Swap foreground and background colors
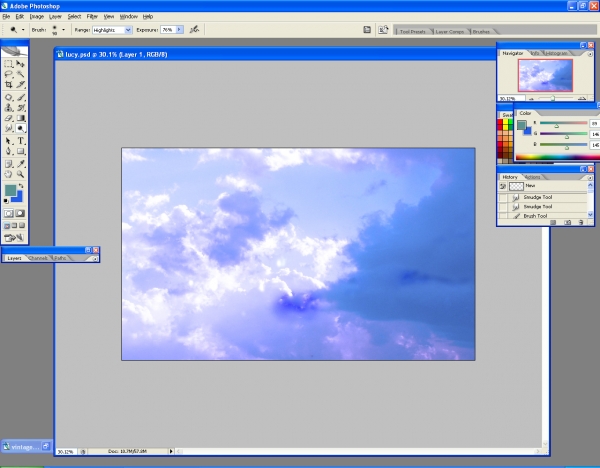 21,186
